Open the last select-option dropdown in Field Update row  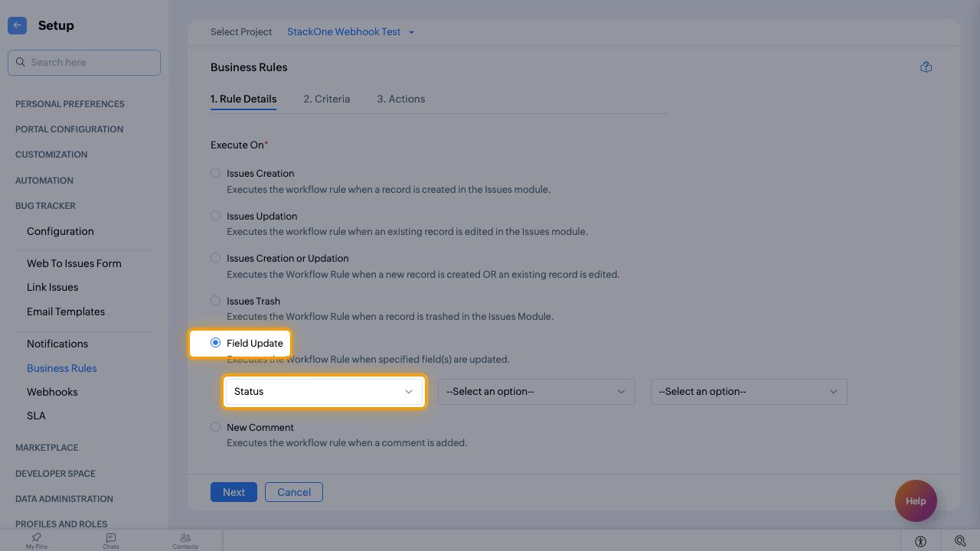(749, 392)
